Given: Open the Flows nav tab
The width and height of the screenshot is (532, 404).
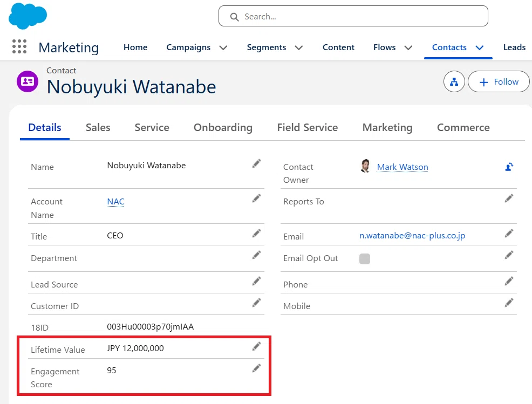Looking at the screenshot, I should [384, 47].
